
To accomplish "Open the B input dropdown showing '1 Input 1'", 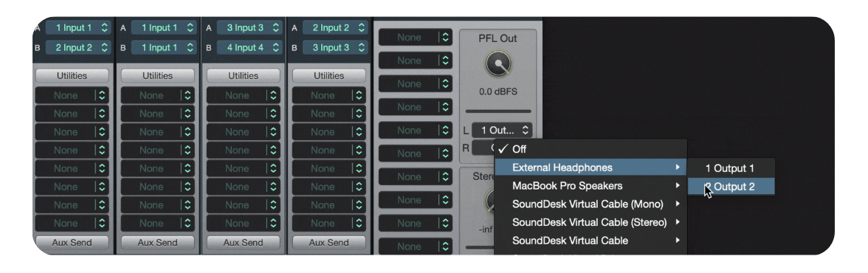I will (x=164, y=48).
